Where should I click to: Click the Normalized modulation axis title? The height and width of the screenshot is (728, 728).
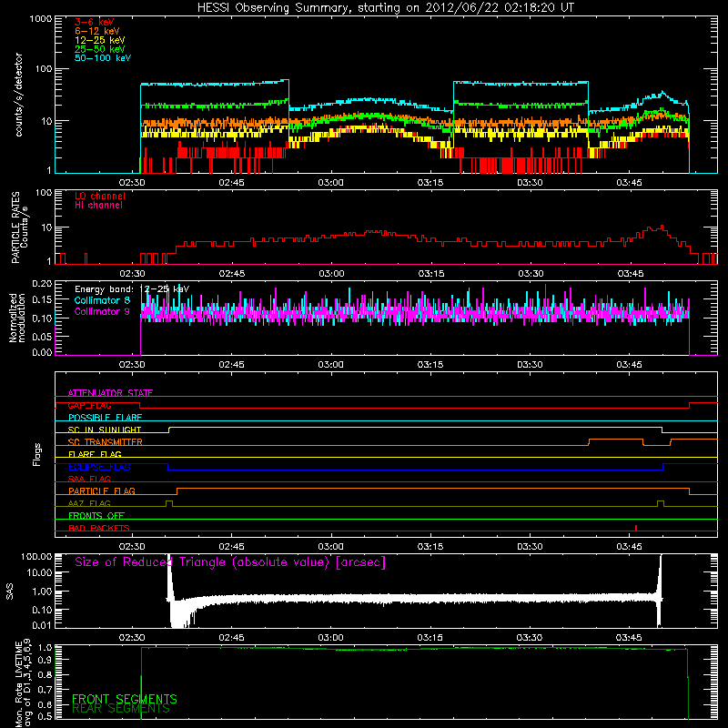tap(16, 318)
